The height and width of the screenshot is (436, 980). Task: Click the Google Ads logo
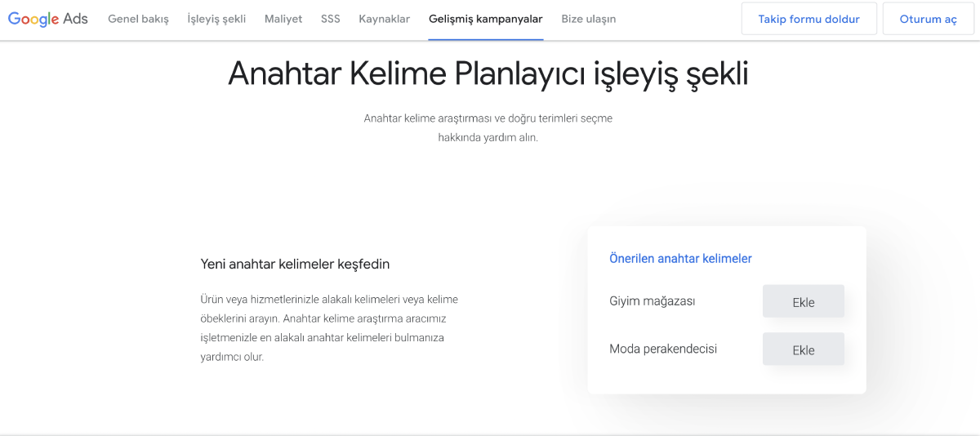click(48, 19)
